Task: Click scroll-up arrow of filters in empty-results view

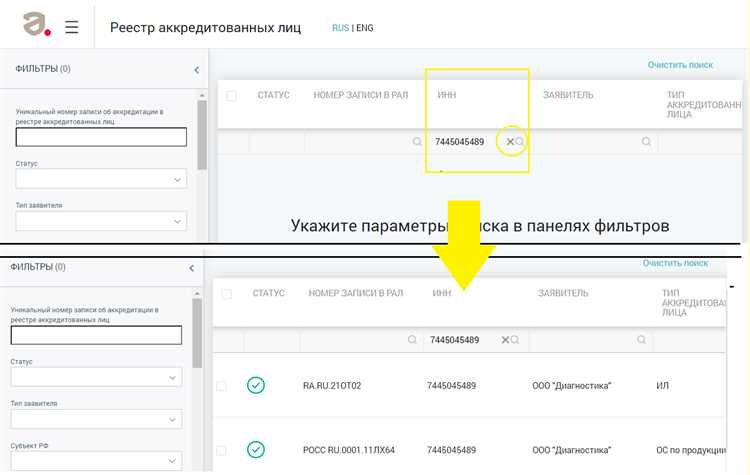Action: [x=202, y=95]
